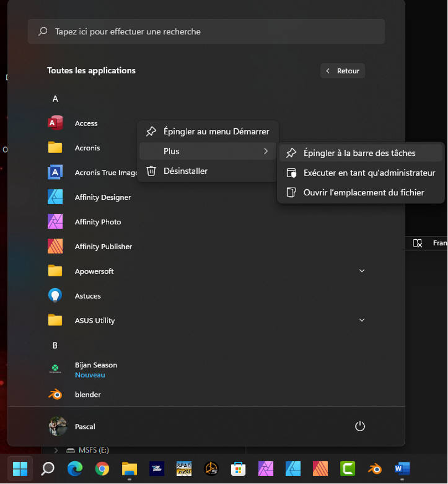Open Camtasia from the taskbar

tap(347, 469)
